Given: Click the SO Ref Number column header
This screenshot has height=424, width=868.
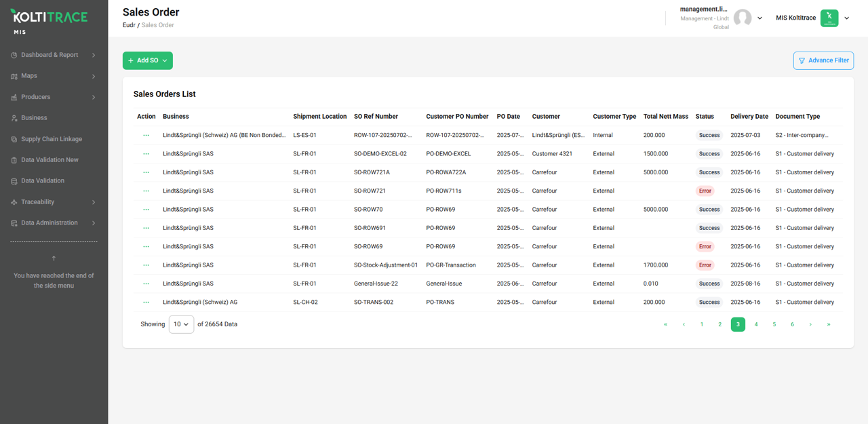Looking at the screenshot, I should coord(376,117).
